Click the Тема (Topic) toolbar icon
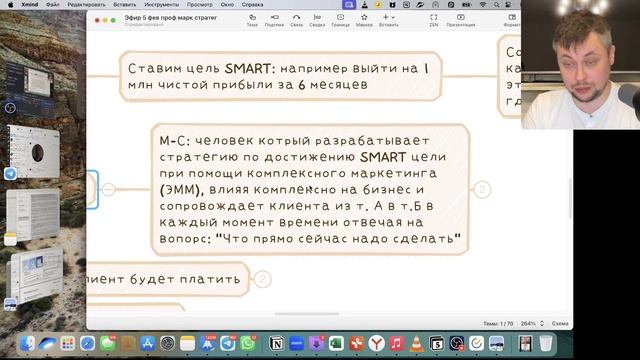The height and width of the screenshot is (360, 640). (252, 20)
